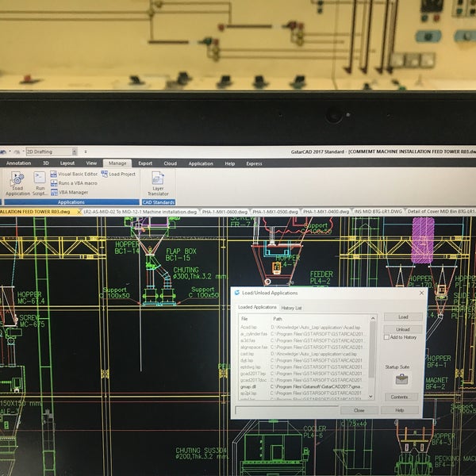Enable the Add to History checkbox

(386, 337)
